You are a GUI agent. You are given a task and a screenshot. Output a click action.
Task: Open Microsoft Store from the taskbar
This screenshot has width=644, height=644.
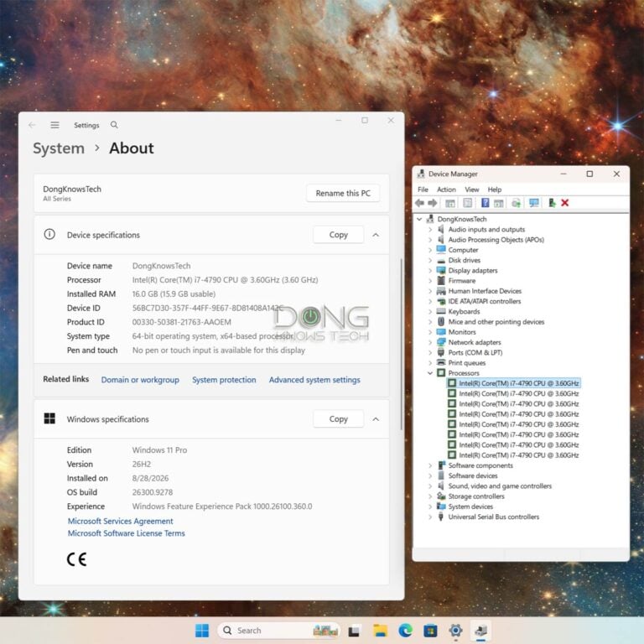pyautogui.click(x=430, y=631)
